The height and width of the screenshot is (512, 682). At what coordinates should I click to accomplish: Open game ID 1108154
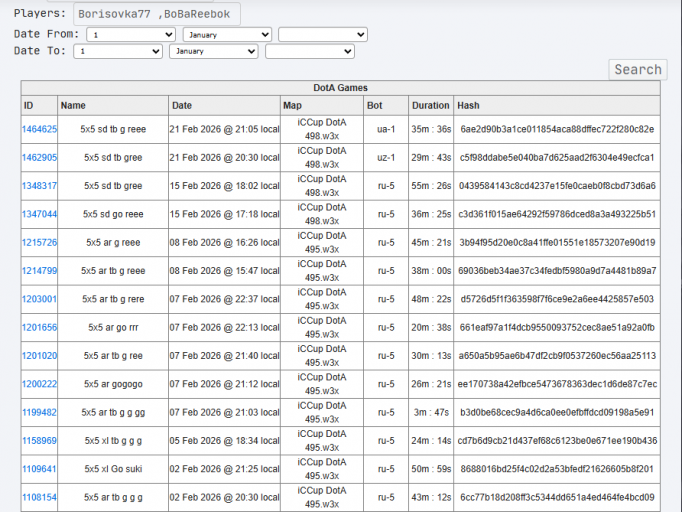[39, 497]
